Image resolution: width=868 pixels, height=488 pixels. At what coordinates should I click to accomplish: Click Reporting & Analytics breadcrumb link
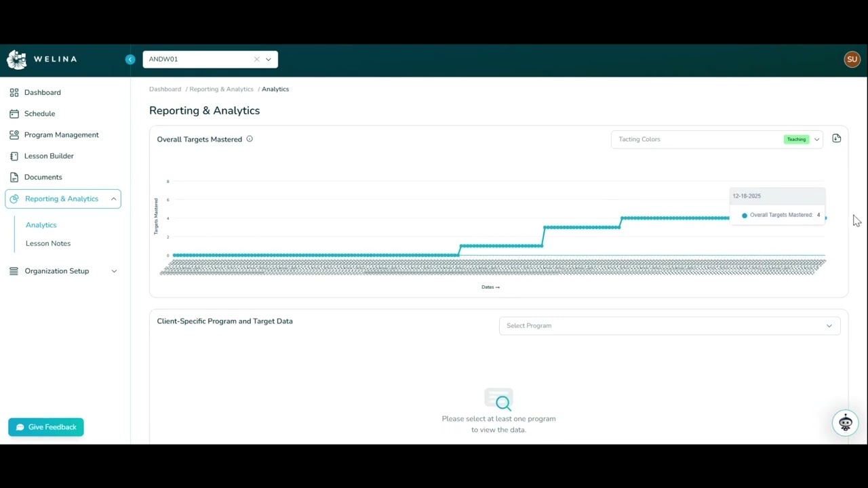coord(222,89)
